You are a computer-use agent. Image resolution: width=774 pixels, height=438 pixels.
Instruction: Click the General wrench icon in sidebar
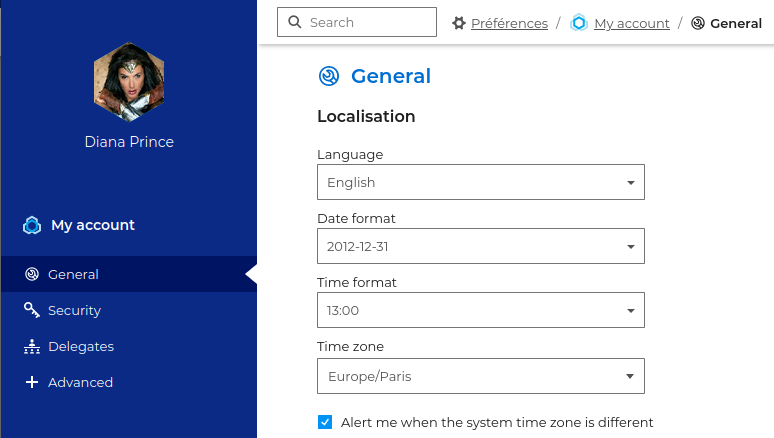[x=32, y=274]
